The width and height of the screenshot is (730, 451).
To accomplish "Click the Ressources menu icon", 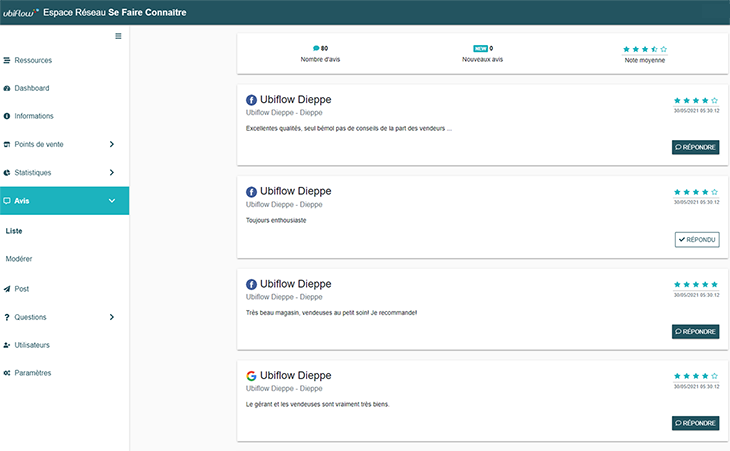I will [x=7, y=60].
